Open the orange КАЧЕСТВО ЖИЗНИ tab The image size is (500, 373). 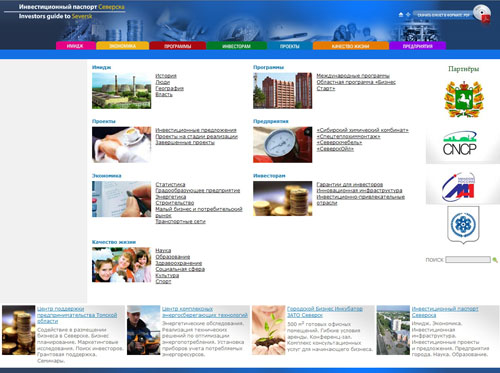click(351, 46)
